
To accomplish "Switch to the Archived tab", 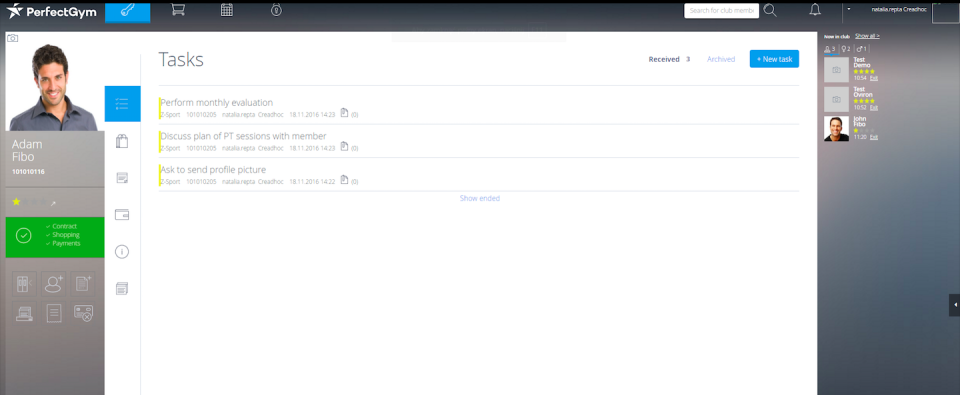I will point(721,59).
